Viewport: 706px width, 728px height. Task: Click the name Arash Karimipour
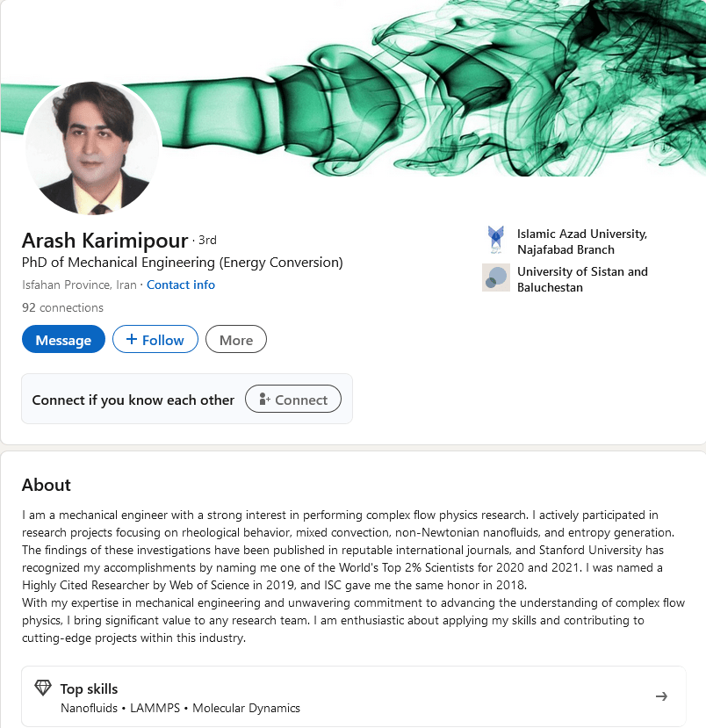pyautogui.click(x=104, y=241)
